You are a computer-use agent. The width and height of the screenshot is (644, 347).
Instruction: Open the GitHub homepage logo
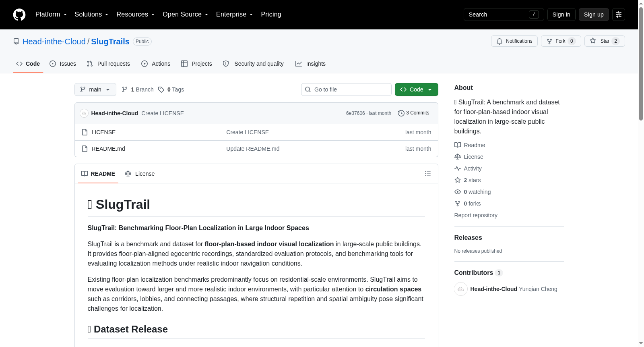pyautogui.click(x=19, y=15)
